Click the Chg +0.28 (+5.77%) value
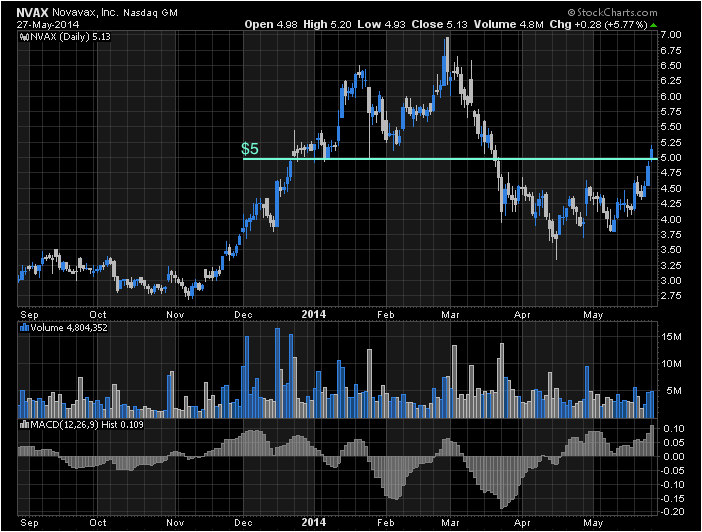Image resolution: width=702 pixels, height=532 pixels. click(599, 24)
